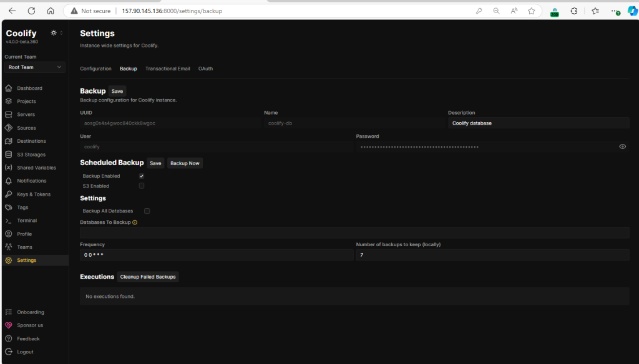This screenshot has height=364, width=639.
Task: Go back in browser
Action: (x=12, y=11)
